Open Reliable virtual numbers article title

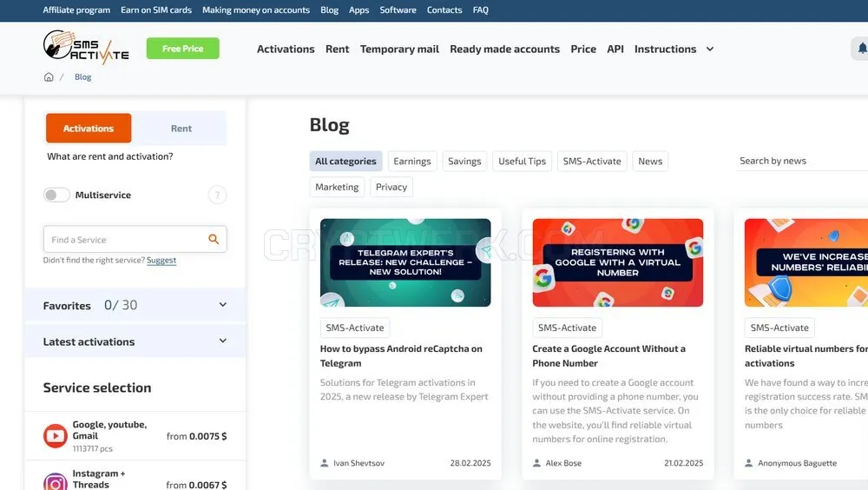(806, 356)
